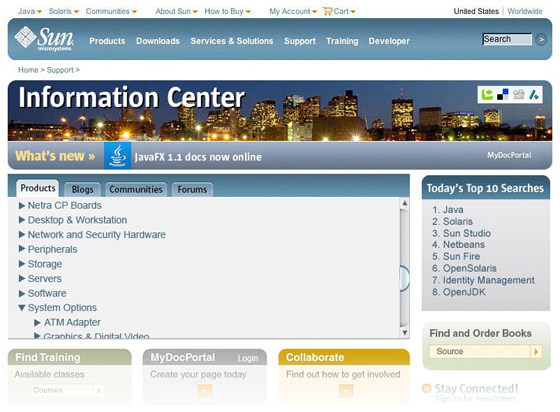
Task: Click into the Search input field
Action: click(x=507, y=39)
